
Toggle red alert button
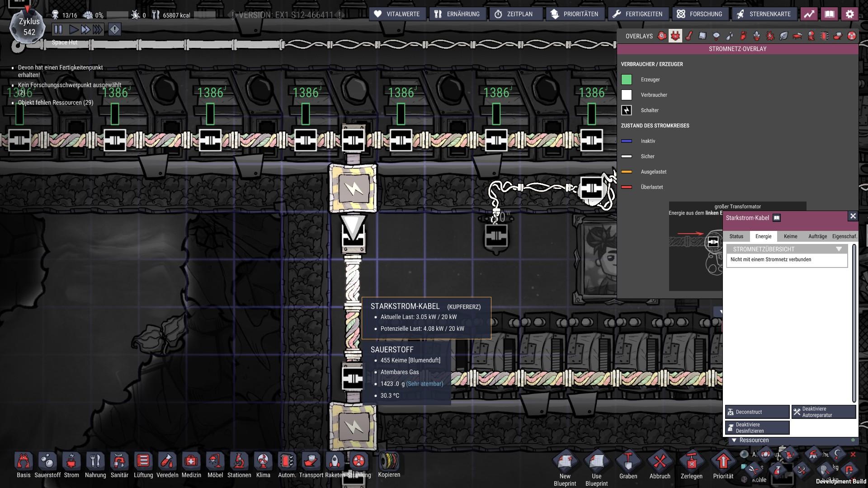coord(115,30)
